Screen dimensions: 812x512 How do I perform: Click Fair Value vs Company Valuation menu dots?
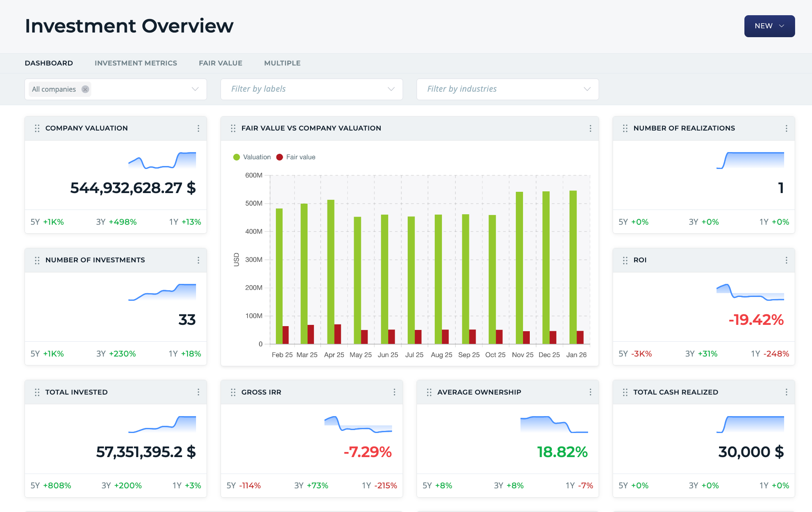tap(590, 128)
